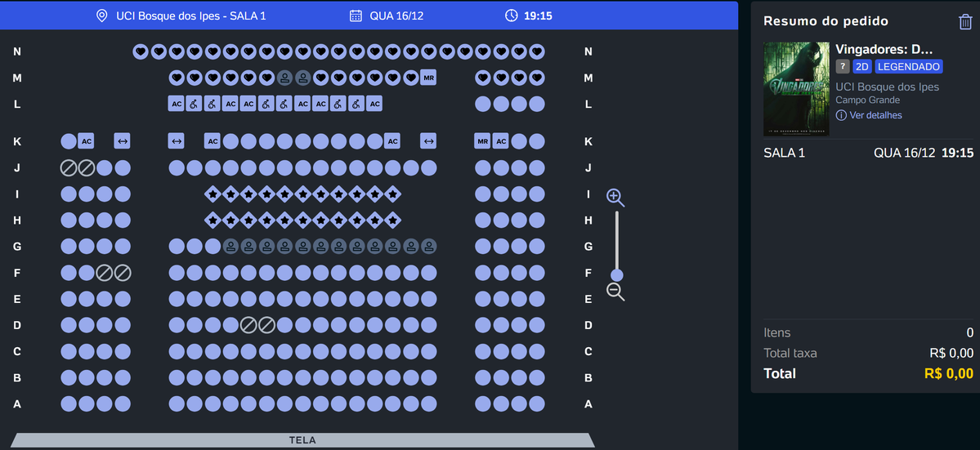The image size is (980, 450).
Task: Select the double-arrow seat in row K's left block
Action: tap(123, 141)
